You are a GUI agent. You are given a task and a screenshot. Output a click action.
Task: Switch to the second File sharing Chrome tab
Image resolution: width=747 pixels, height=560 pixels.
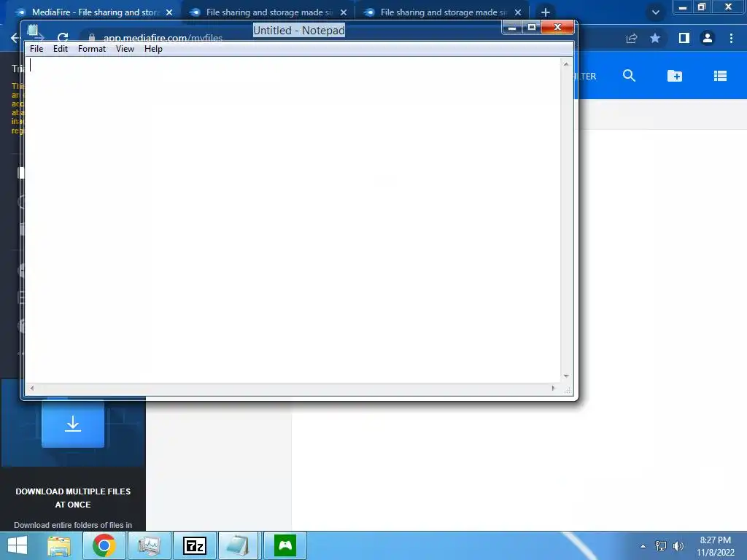click(x=267, y=12)
